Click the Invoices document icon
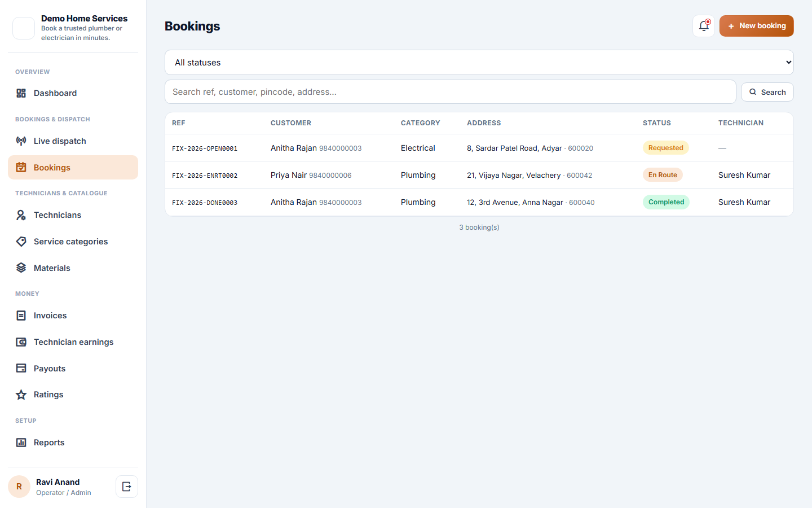 pos(21,316)
